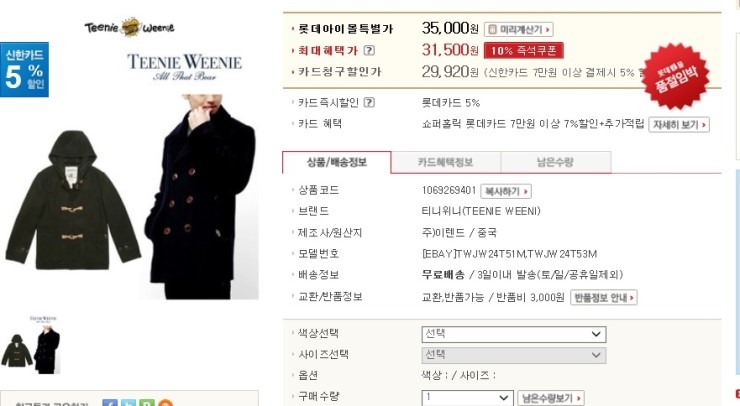740x406 pixels.
Task: Open the 색상선택 color dropdown
Action: [513, 334]
